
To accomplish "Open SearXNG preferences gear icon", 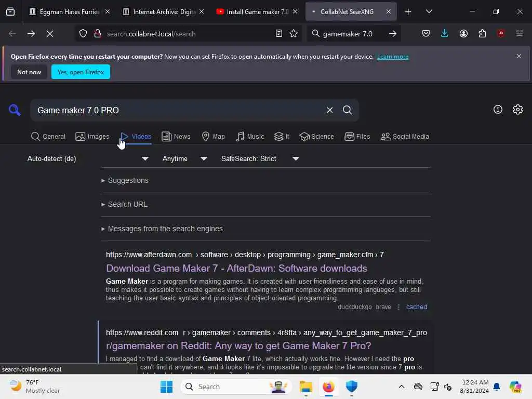I will 518,110.
